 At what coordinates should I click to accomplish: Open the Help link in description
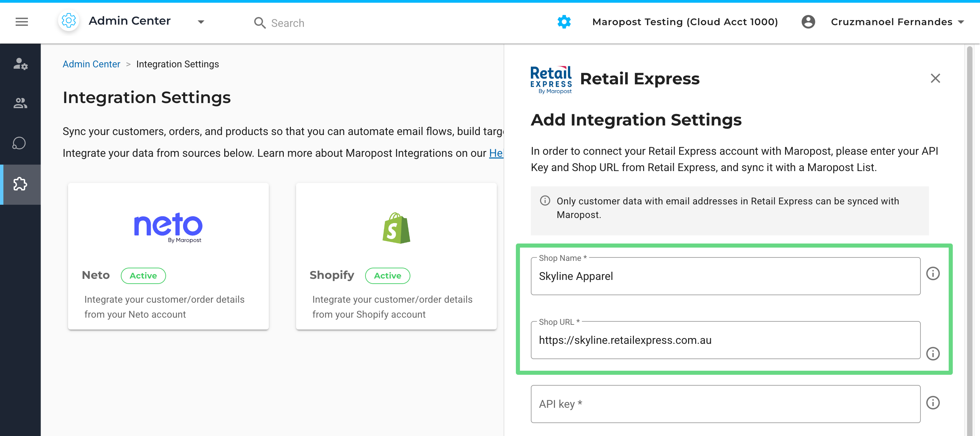point(496,153)
